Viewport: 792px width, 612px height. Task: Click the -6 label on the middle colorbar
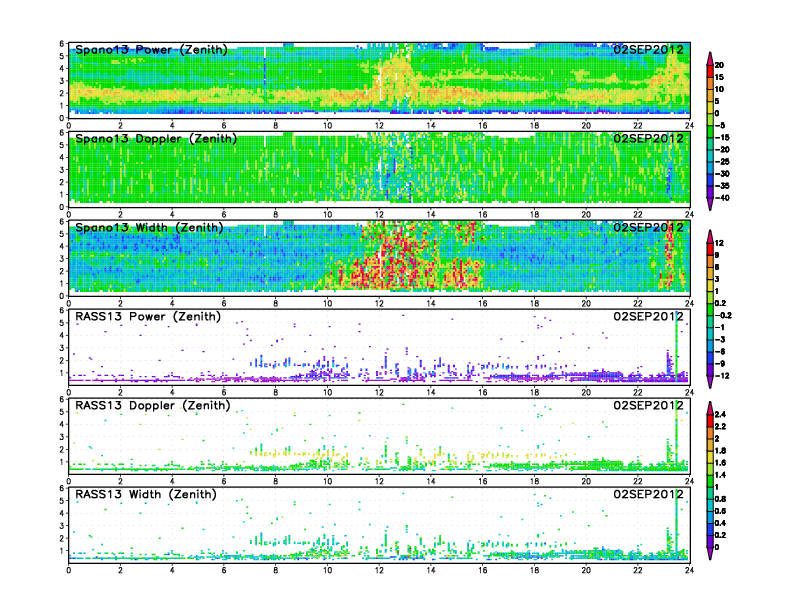(720, 351)
